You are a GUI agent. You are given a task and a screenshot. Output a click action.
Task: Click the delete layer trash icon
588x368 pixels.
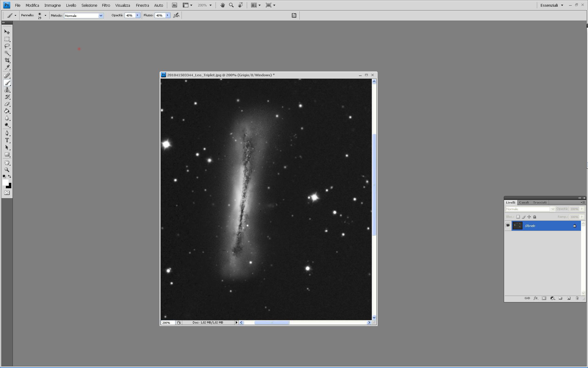[x=577, y=298]
